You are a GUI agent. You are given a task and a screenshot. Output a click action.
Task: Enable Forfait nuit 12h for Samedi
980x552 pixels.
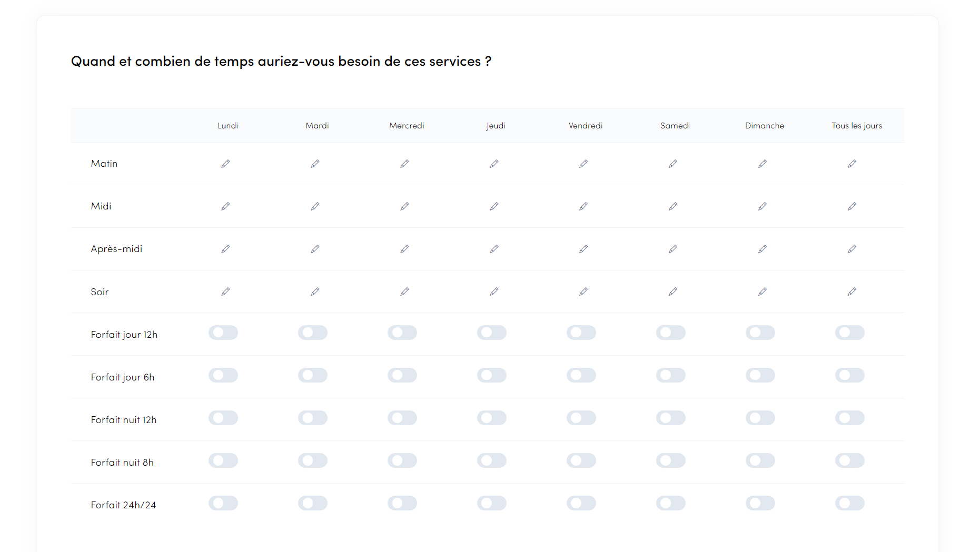(671, 418)
